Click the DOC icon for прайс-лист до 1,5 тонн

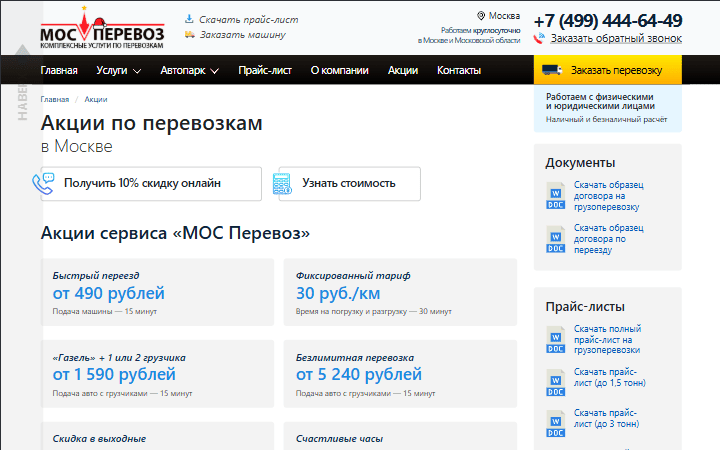[555, 383]
